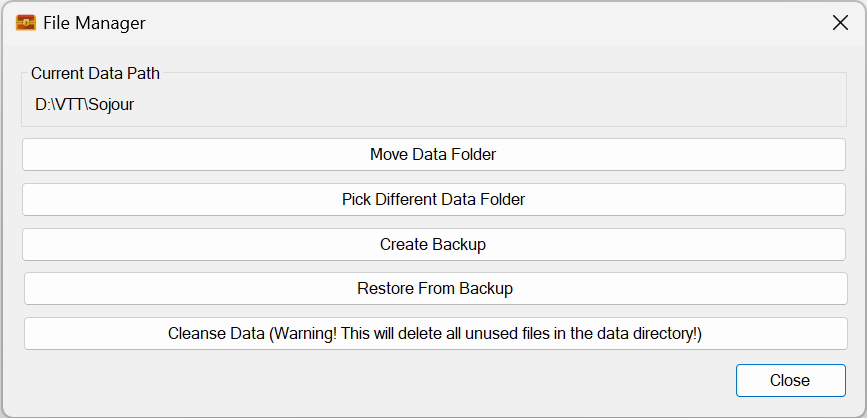Start relocating the data folder
Viewport: 867px width, 418px height.
[x=433, y=155]
